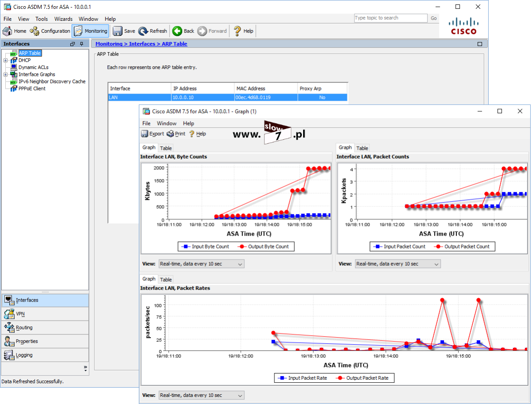Open Help menu in Graph window
Image resolution: width=532 pixels, height=404 pixels.
tap(188, 123)
